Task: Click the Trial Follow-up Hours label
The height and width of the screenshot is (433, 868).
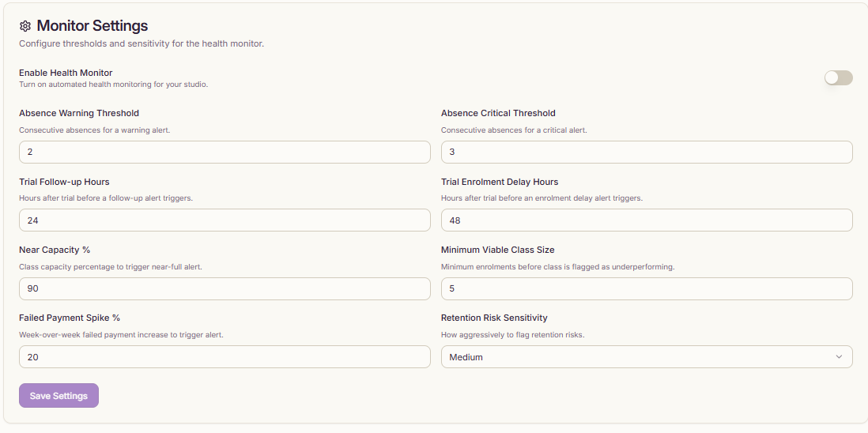Action: point(64,182)
